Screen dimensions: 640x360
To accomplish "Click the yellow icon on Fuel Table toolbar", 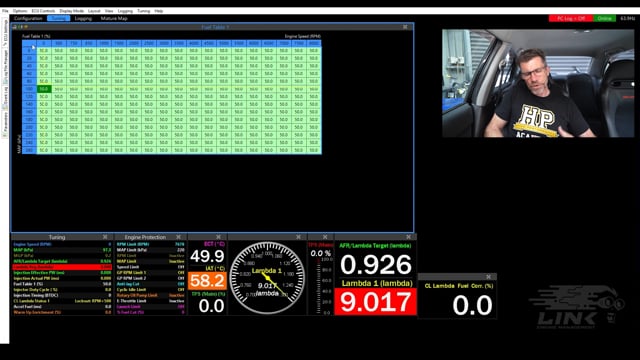I will click(26, 27).
